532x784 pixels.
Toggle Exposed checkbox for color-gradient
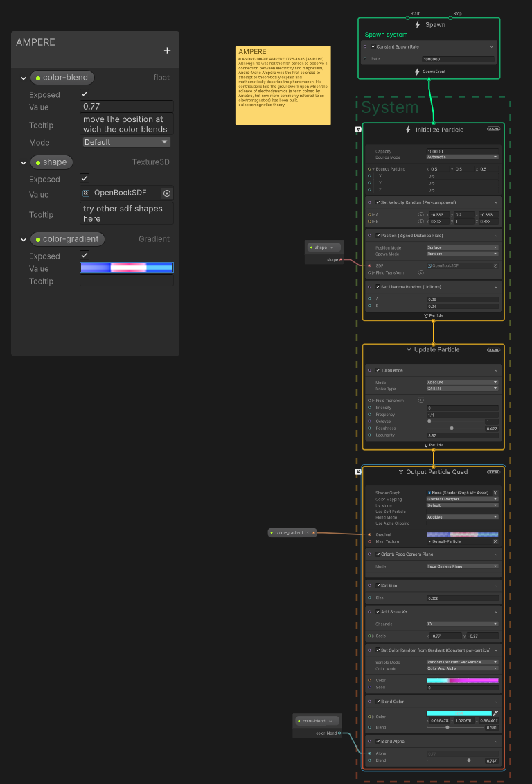85,256
